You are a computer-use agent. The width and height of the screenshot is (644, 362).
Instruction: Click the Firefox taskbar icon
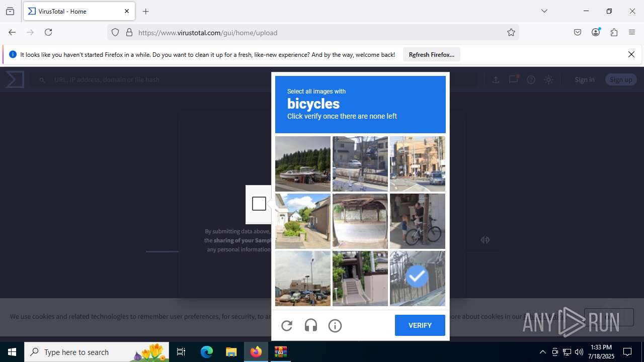(256, 352)
